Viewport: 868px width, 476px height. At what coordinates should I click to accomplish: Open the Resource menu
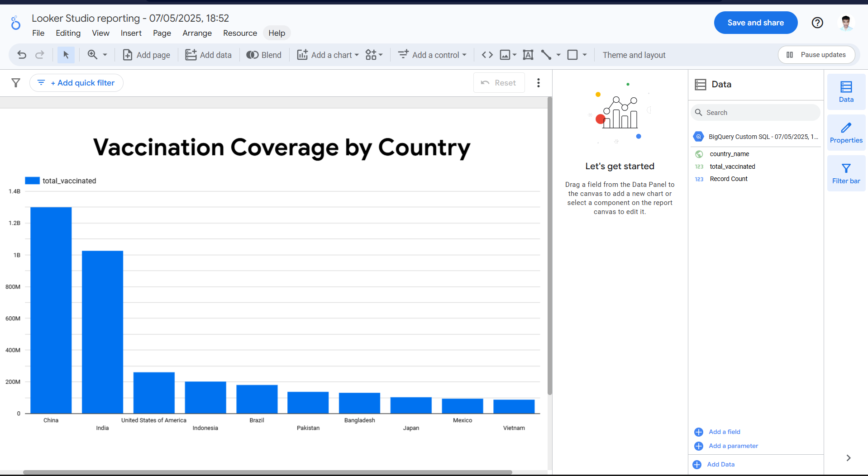240,33
